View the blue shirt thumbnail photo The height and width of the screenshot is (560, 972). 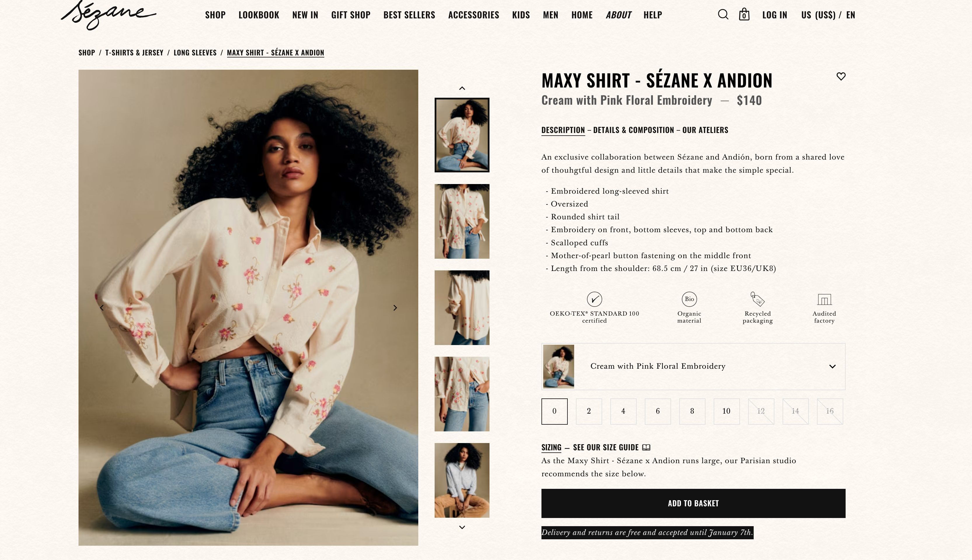click(x=462, y=480)
